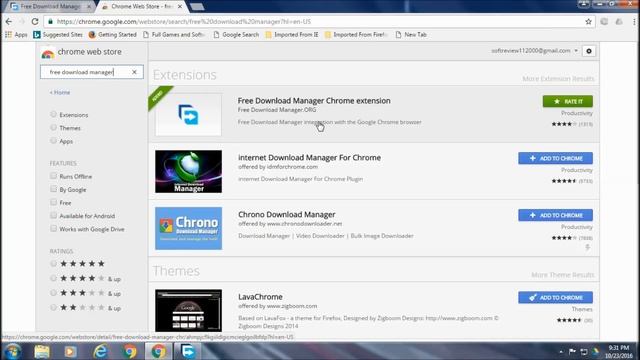Viewport: 640px width, 360px height.
Task: Launch Internet Explorer from the taskbar
Action: pyautogui.click(x=100, y=351)
